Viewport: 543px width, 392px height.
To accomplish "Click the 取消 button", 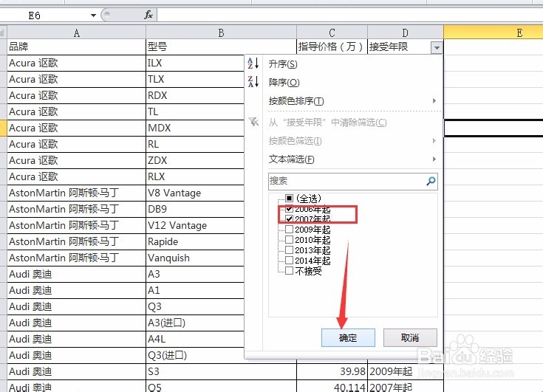I will coord(410,337).
